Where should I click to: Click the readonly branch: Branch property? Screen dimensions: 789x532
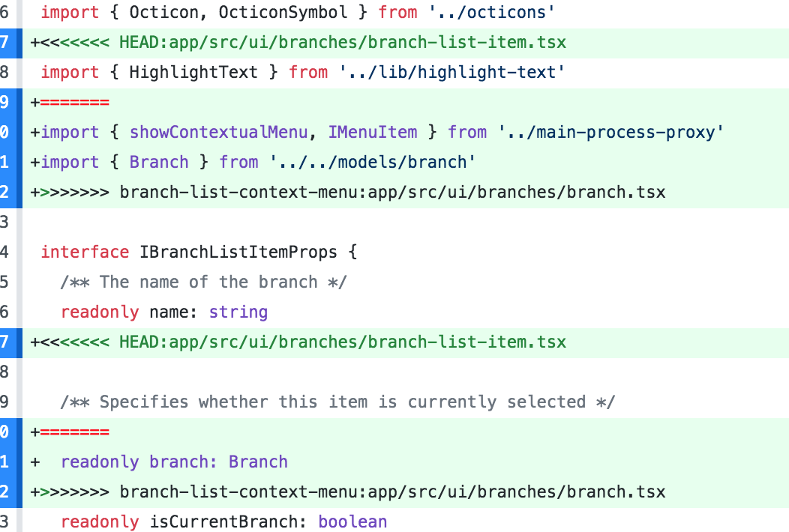(x=174, y=462)
